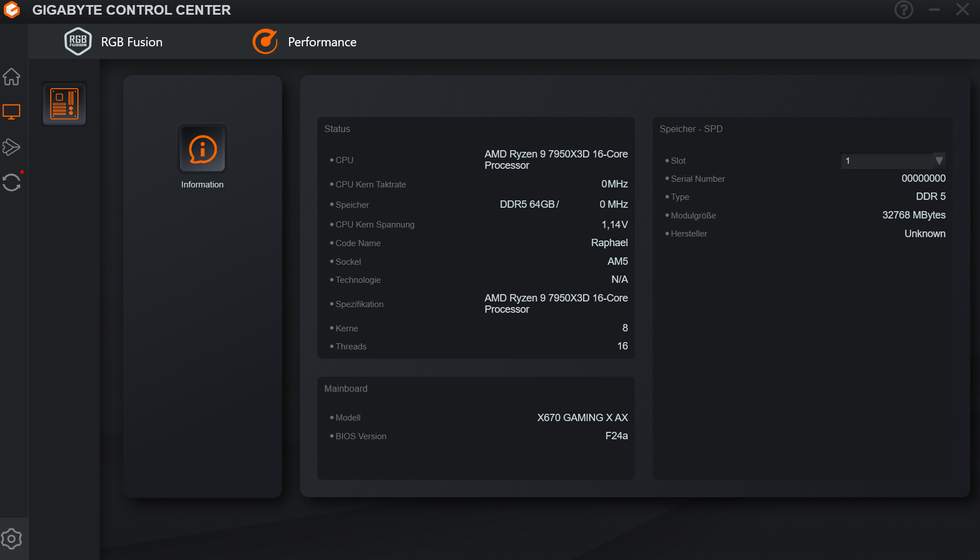Screen dimensions: 980x560
Task: Click the 'Technologie' label
Action: pyautogui.click(x=358, y=280)
